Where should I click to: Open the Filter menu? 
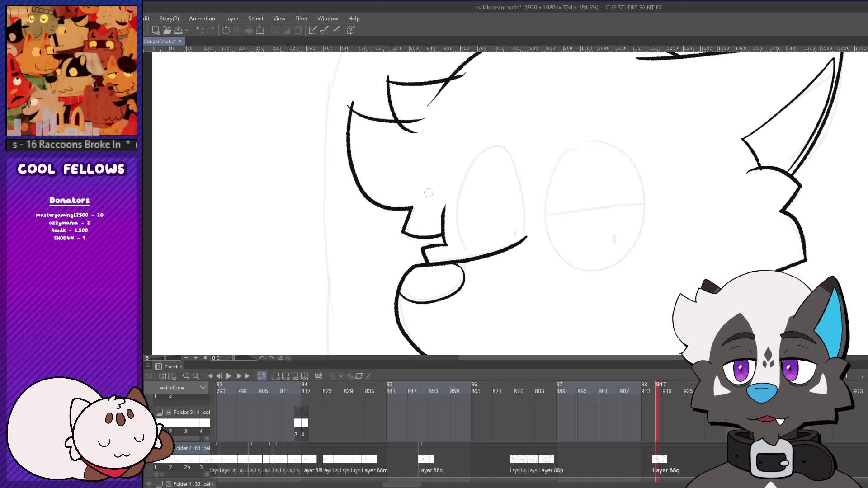pos(302,19)
